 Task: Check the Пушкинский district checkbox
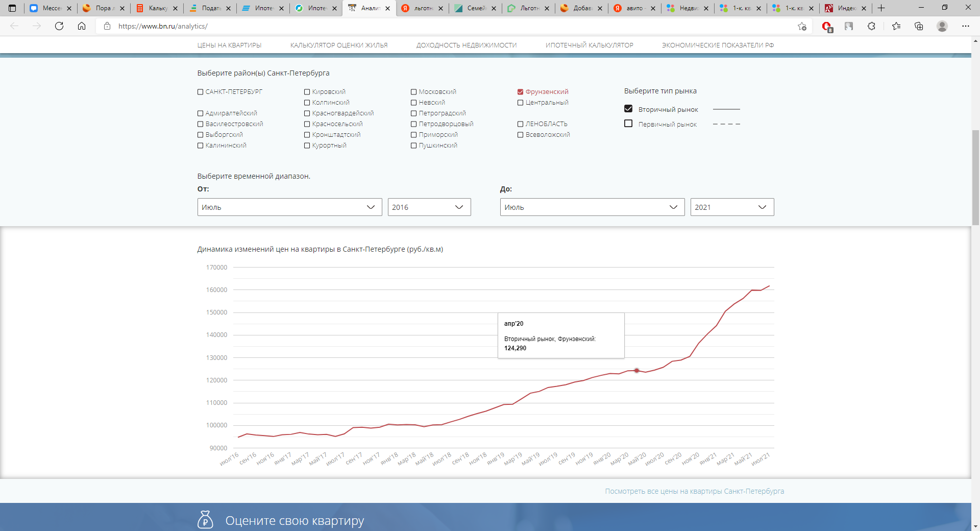pos(414,146)
